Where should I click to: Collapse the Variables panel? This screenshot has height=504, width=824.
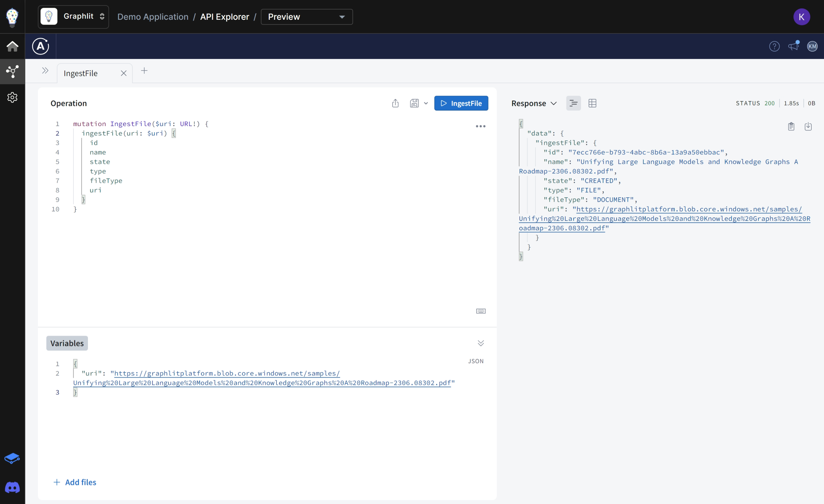click(x=480, y=343)
